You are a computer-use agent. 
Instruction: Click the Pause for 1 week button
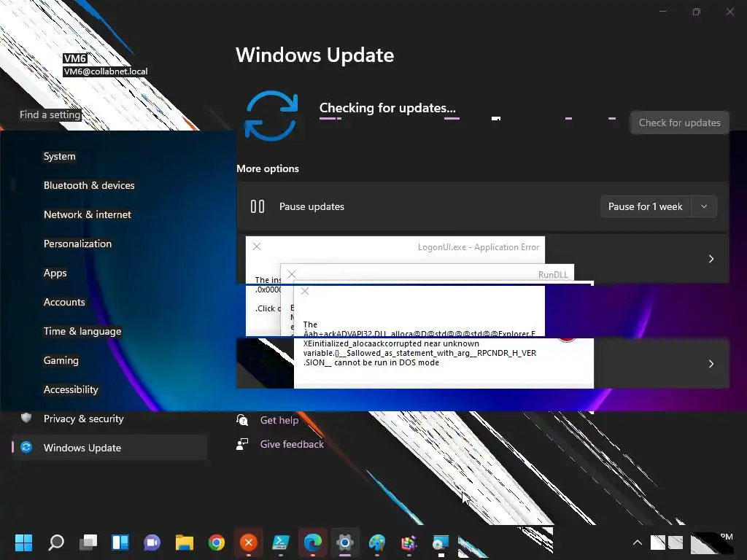coord(646,206)
